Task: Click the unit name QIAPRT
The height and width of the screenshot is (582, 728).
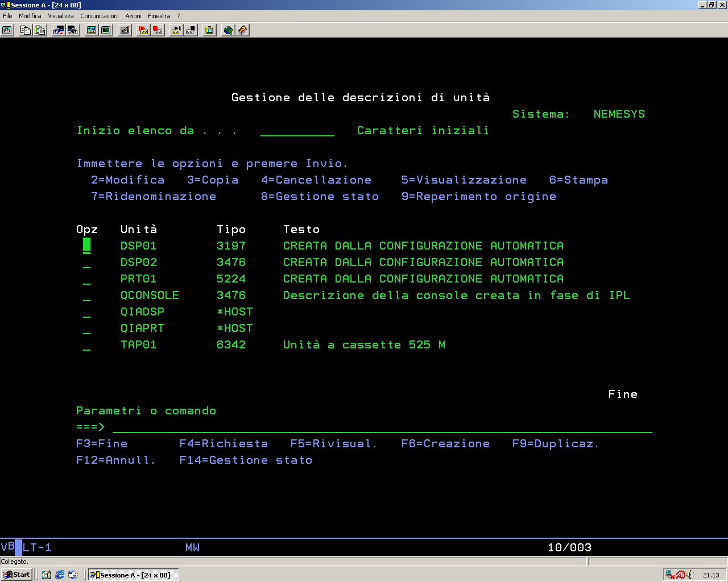Action: [142, 328]
